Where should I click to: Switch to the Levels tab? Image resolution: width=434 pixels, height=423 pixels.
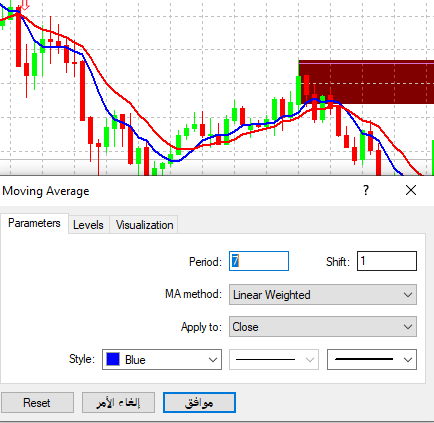pos(88,225)
